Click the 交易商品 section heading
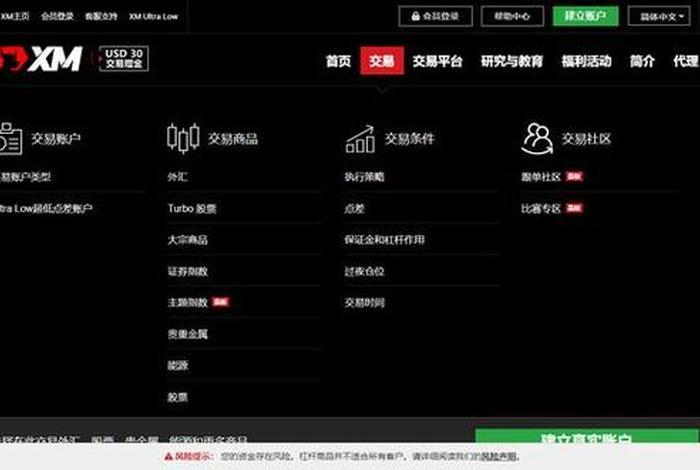 233,139
